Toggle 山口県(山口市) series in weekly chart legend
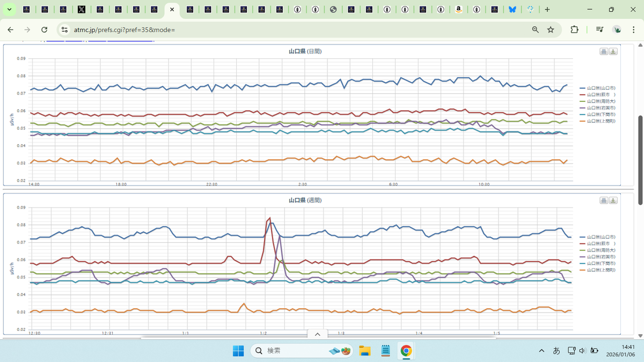Image resolution: width=644 pixels, height=362 pixels. (597, 237)
